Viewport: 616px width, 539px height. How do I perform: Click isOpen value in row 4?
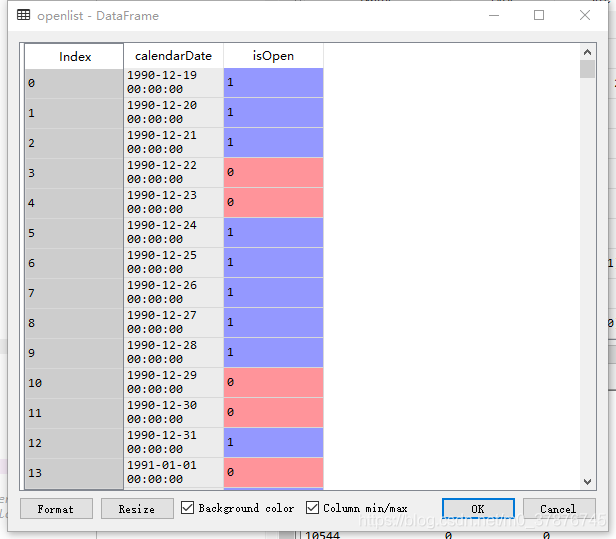(273, 202)
